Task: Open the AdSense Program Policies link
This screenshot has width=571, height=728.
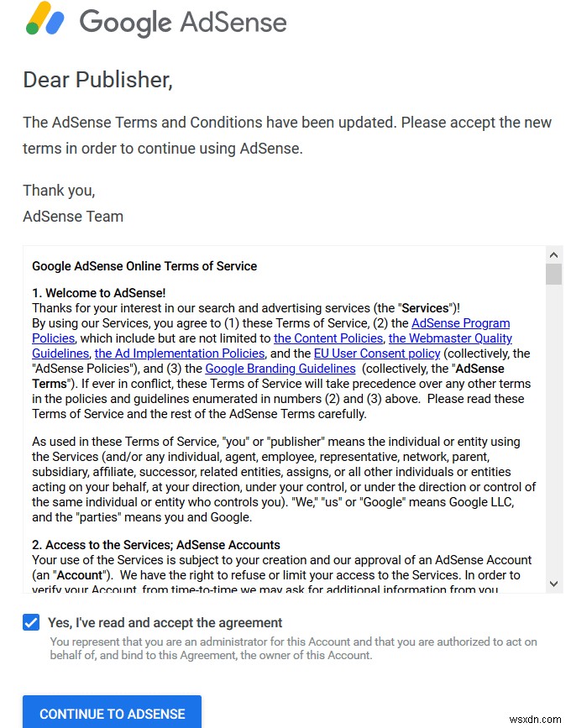Action: [x=460, y=322]
